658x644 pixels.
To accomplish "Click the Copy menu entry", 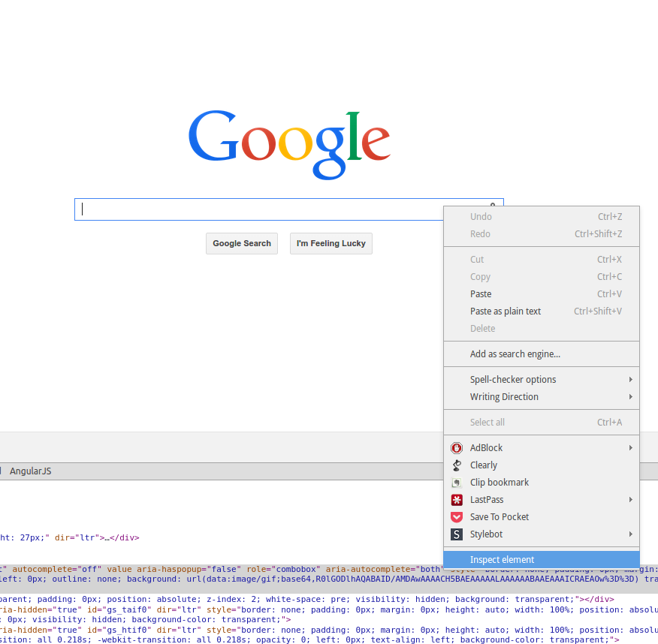I will (x=542, y=277).
